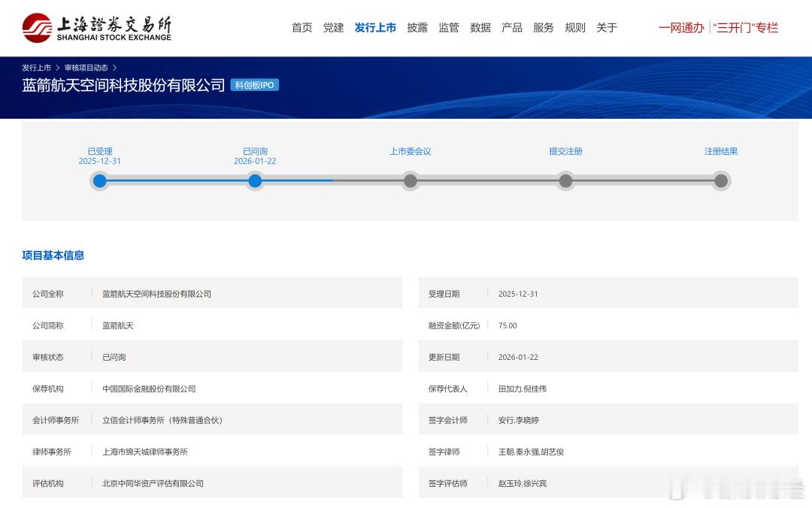The height and width of the screenshot is (508, 812).
Task: Open the 首页 menu item
Action: click(302, 28)
